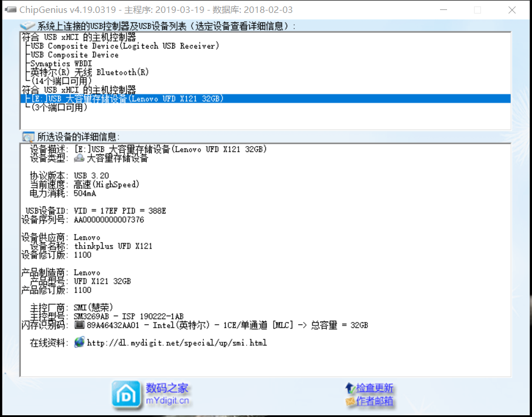Image resolution: width=532 pixels, height=417 pixels.
Task: Select USB Composite Device (Logitech USB Receiver)
Action: click(x=125, y=46)
